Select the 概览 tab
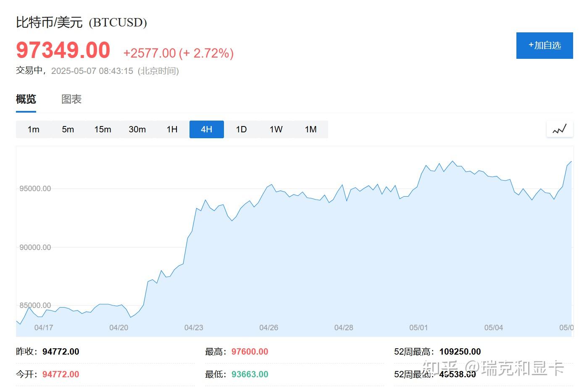Viewport: 579px width, 392px height. coord(26,99)
